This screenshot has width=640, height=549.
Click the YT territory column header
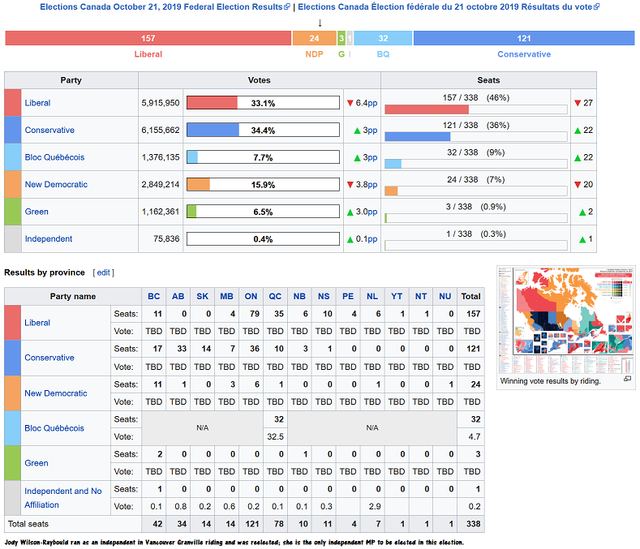tap(397, 296)
